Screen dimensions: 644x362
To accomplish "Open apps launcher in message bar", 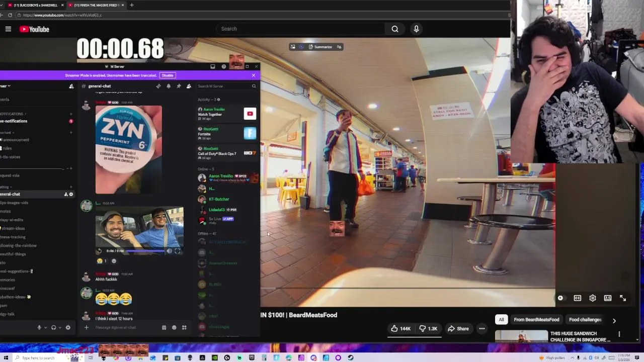I will (x=184, y=327).
